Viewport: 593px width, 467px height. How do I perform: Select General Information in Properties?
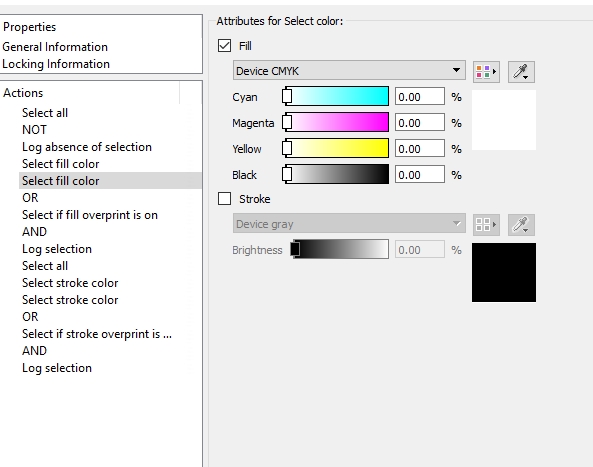coord(55,47)
